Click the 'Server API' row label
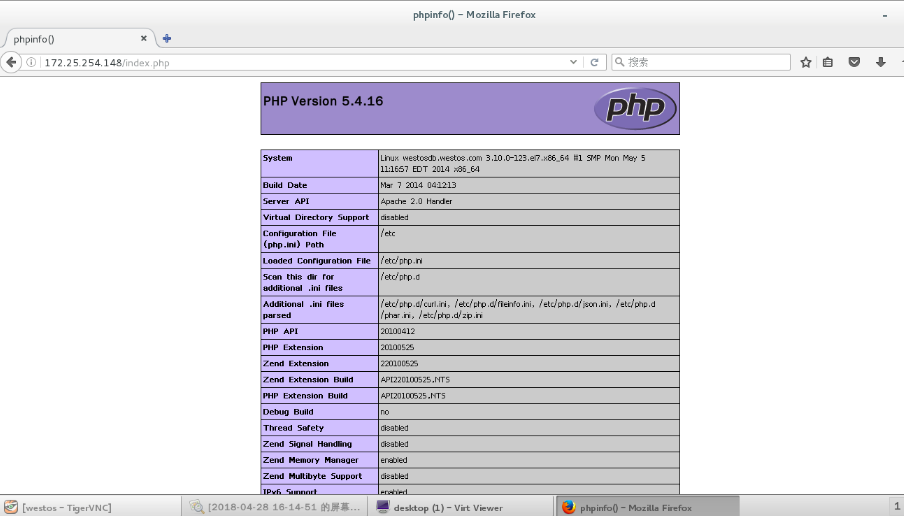Viewport: 904px width, 516px height. 286,201
